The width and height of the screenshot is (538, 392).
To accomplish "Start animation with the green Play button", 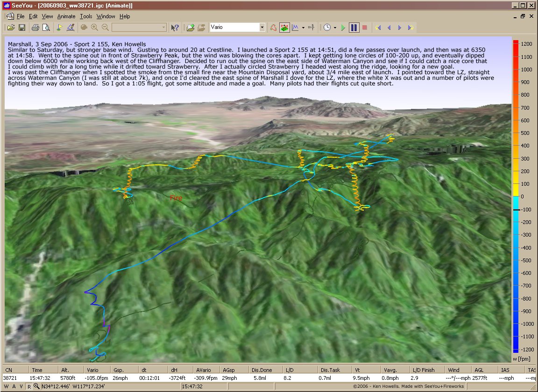I will pos(343,28).
